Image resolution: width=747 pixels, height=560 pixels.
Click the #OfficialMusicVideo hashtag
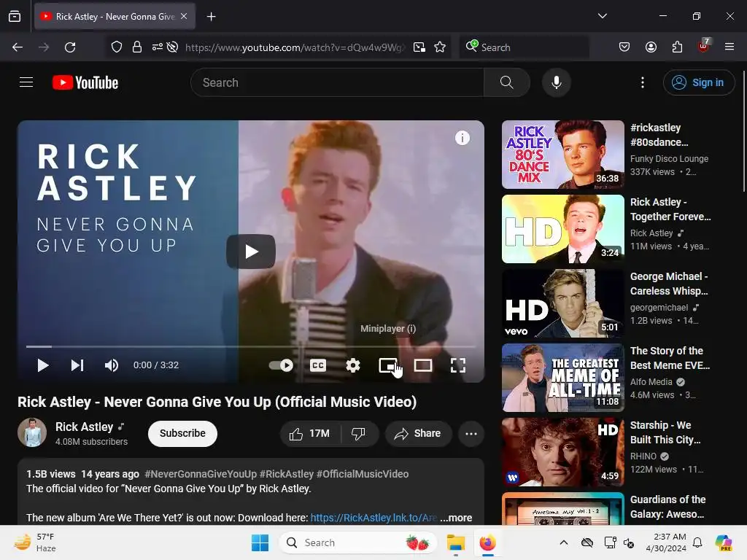(363, 474)
